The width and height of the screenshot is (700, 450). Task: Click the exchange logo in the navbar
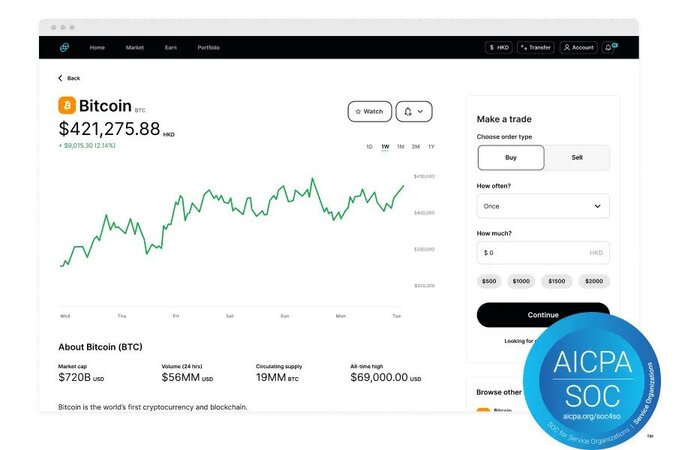click(64, 47)
